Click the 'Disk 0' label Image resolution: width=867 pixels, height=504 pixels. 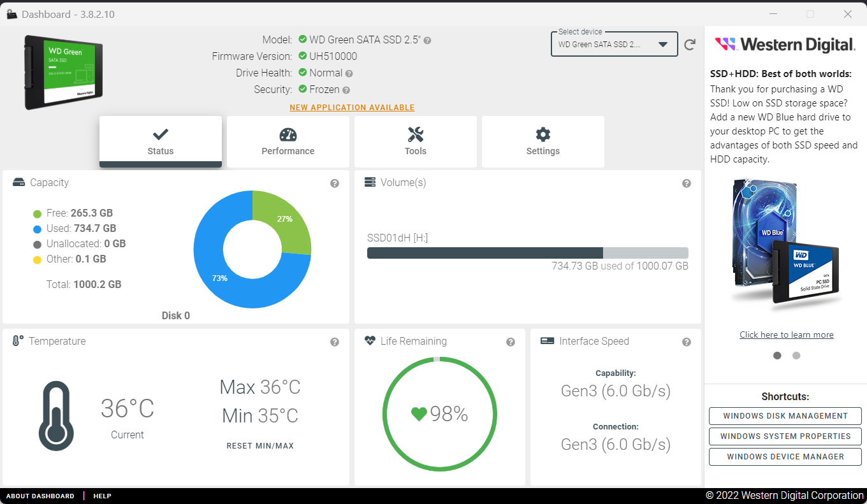tap(176, 315)
